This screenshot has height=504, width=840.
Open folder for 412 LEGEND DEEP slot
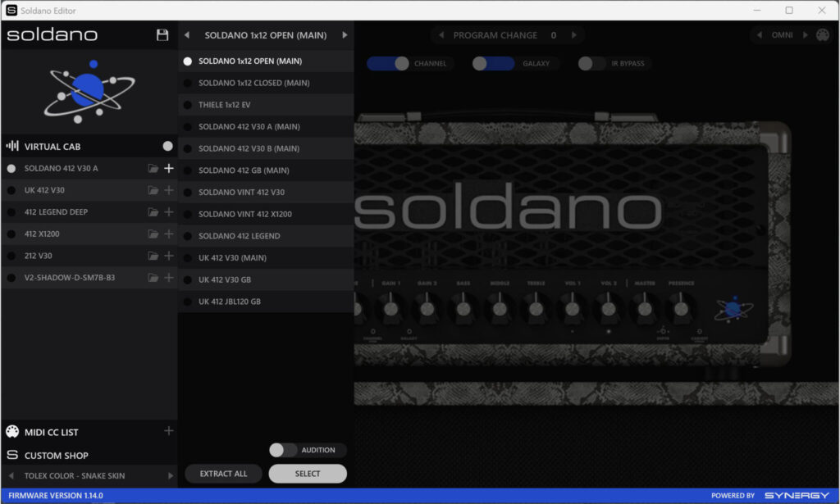pos(153,212)
